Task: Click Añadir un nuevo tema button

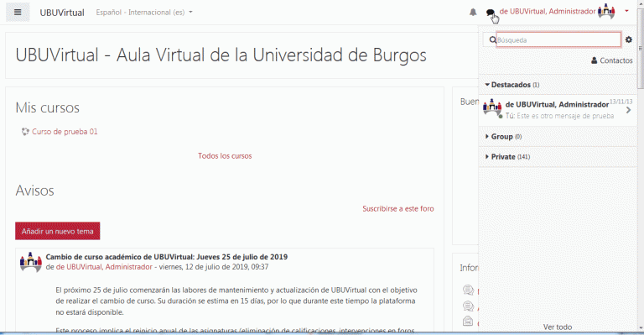Action: (x=58, y=231)
